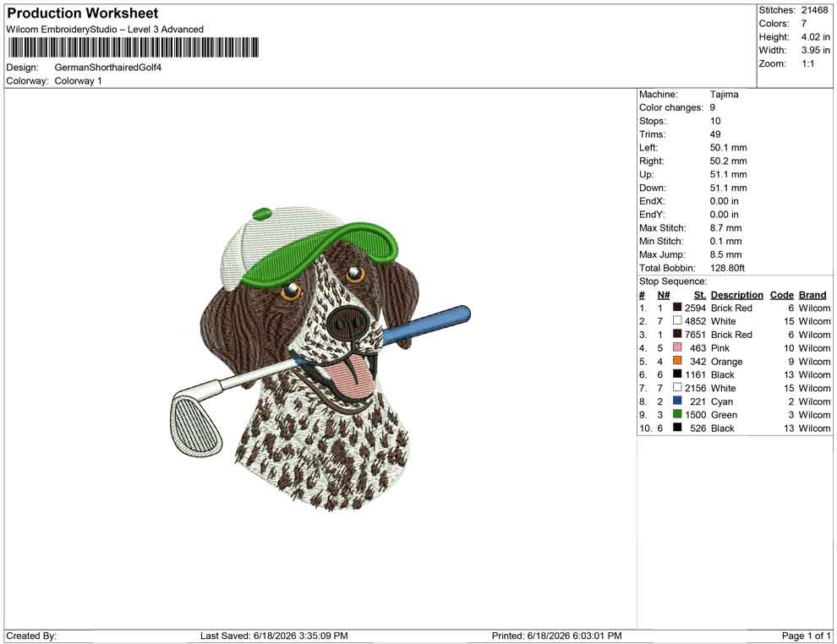Click the Cyan color swatch
The image size is (837, 644).
[677, 401]
